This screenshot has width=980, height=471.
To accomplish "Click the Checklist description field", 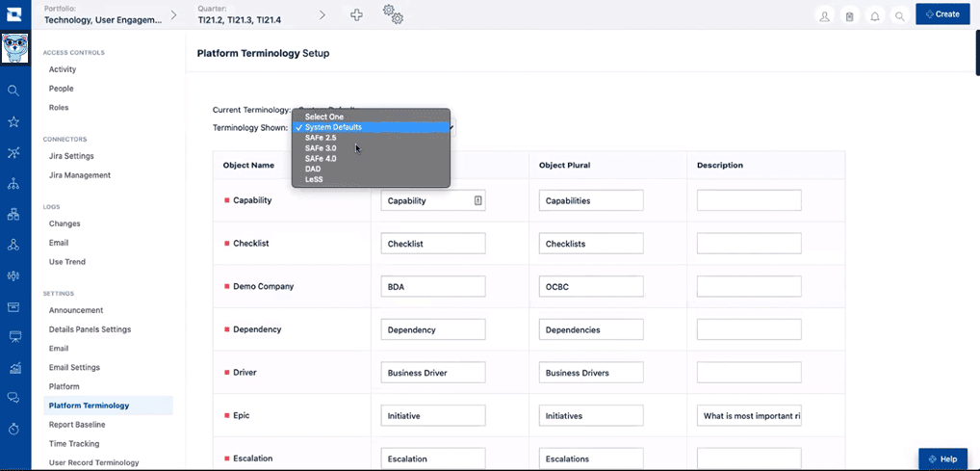I will 749,244.
